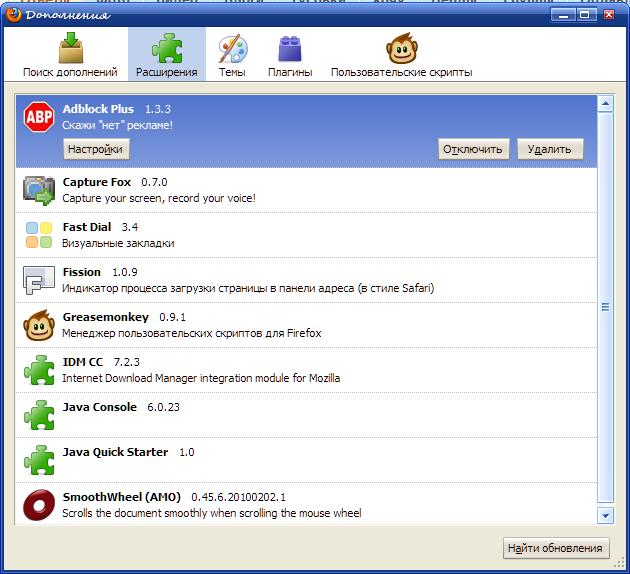The image size is (630, 574).
Task: Click the Fission extension icon
Action: tap(39, 280)
